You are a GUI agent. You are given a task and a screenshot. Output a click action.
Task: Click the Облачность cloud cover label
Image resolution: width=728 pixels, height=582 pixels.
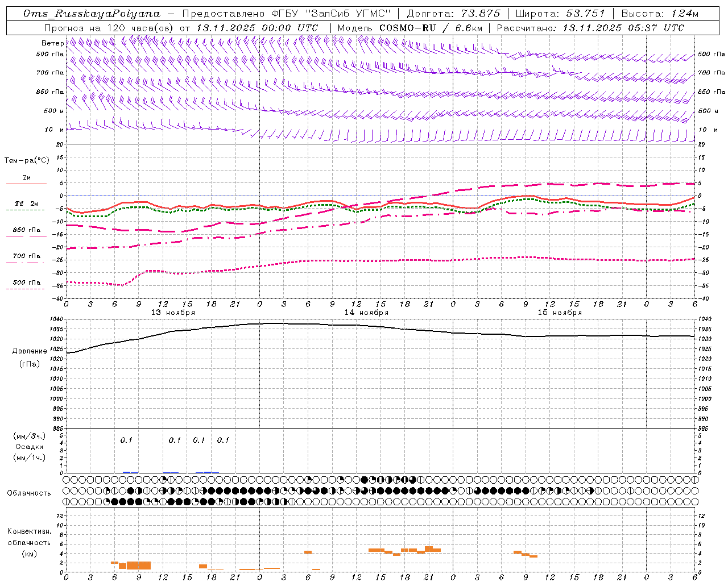point(29,493)
